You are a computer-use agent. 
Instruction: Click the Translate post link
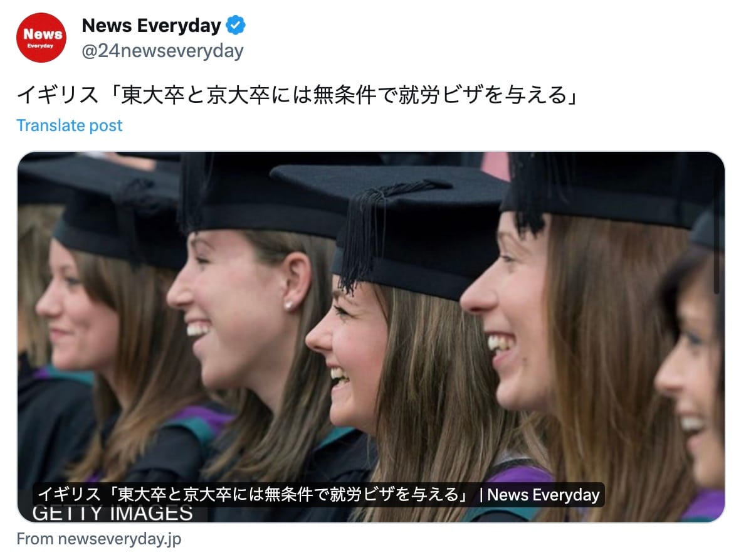pos(70,125)
